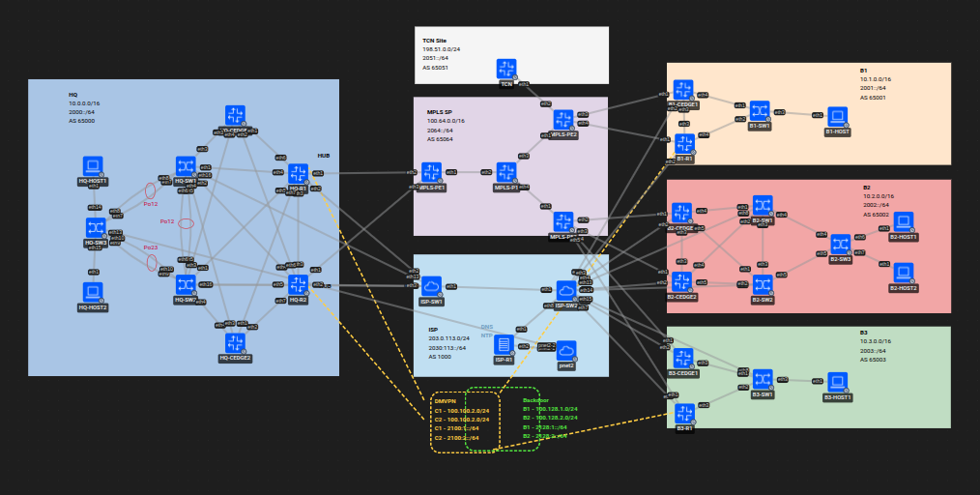The image size is (980, 495).
Task: Select the B2-SW2 switch node
Action: [x=763, y=285]
